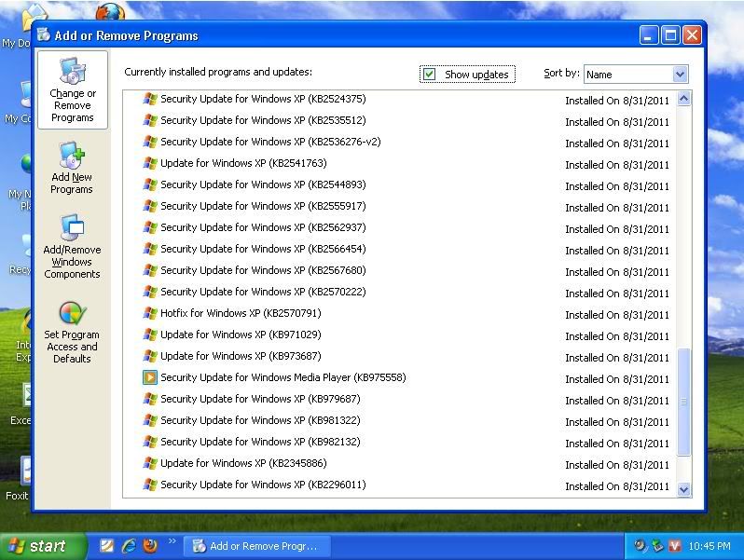
Task: Launch Firefox from quick launch bar
Action: (x=150, y=546)
